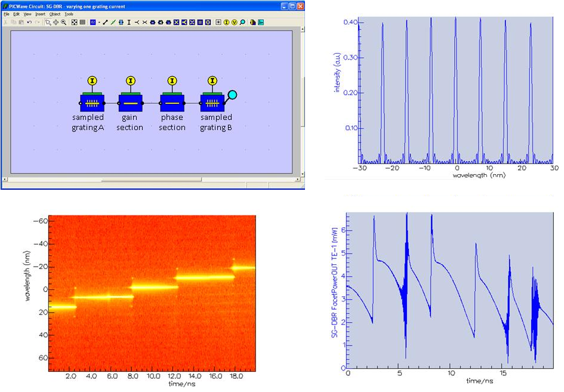Image resolution: width=564 pixels, height=392 pixels.
Task: Click current source above phase section
Action: click(x=172, y=81)
